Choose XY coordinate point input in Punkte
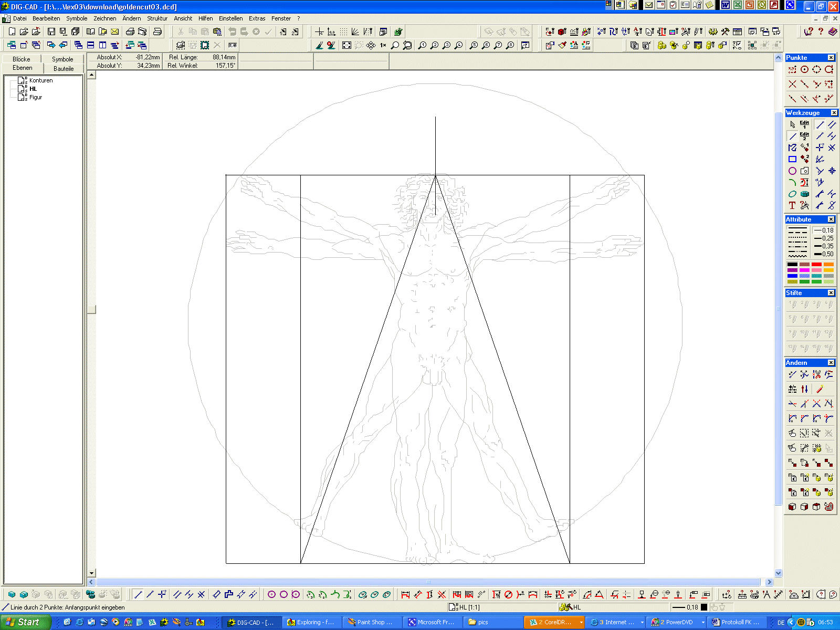The height and width of the screenshot is (630, 840). (792, 69)
